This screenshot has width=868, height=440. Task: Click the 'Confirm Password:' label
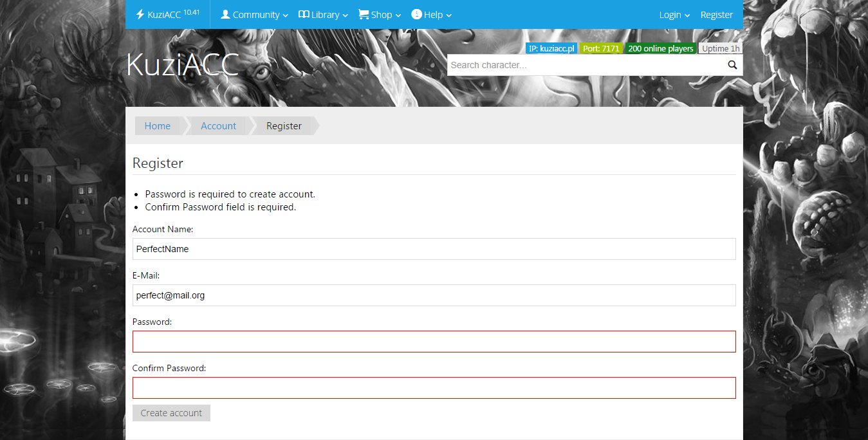(169, 368)
